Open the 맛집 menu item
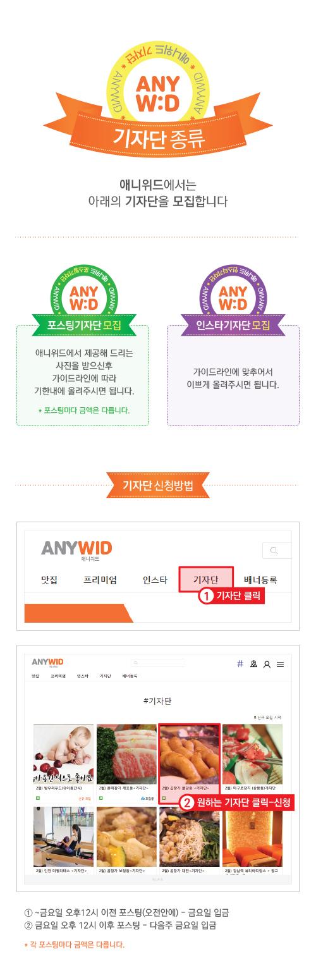The image size is (316, 980). 49,580
